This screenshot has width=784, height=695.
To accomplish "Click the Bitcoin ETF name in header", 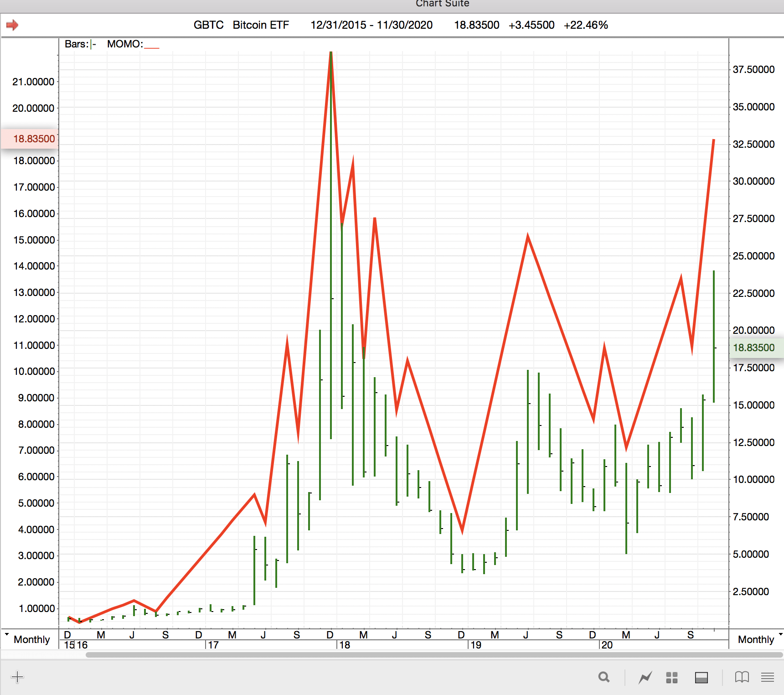I will (x=261, y=25).
